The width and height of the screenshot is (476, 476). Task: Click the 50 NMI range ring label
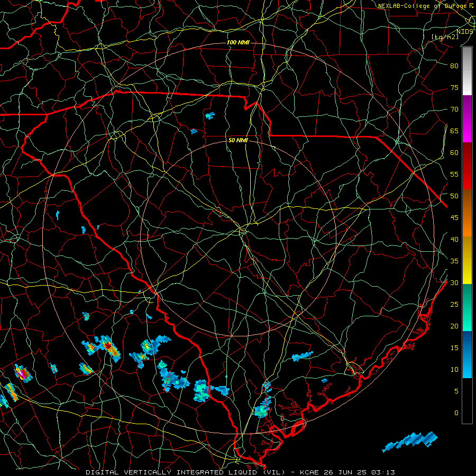pos(238,140)
